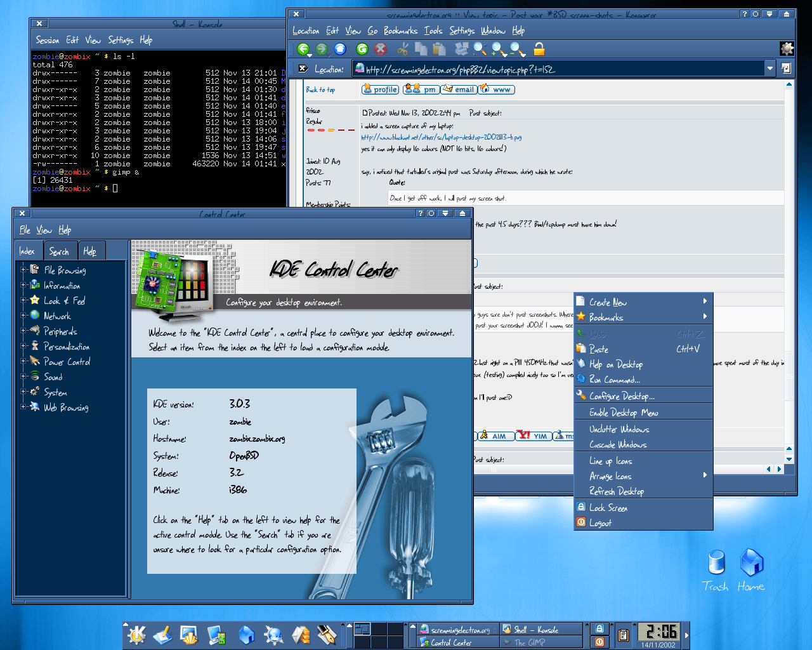The height and width of the screenshot is (650, 812).
Task: Click the Home icon in Konqueror toolbar
Action: pyautogui.click(x=340, y=50)
